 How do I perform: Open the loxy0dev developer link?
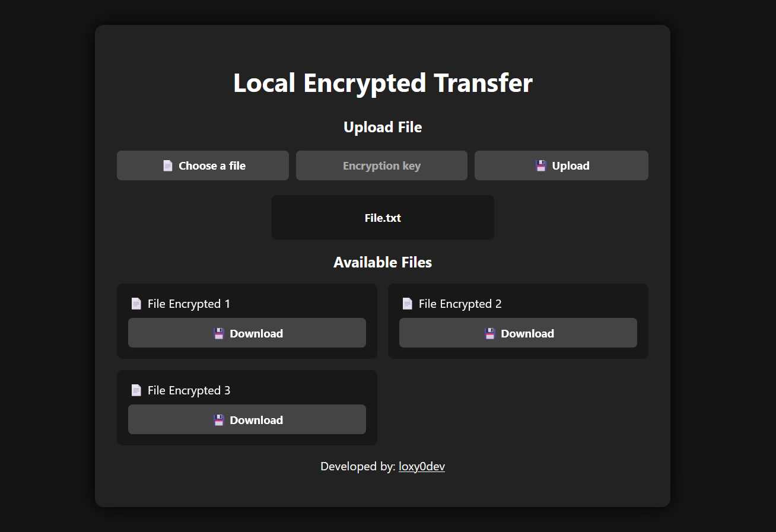pyautogui.click(x=421, y=467)
